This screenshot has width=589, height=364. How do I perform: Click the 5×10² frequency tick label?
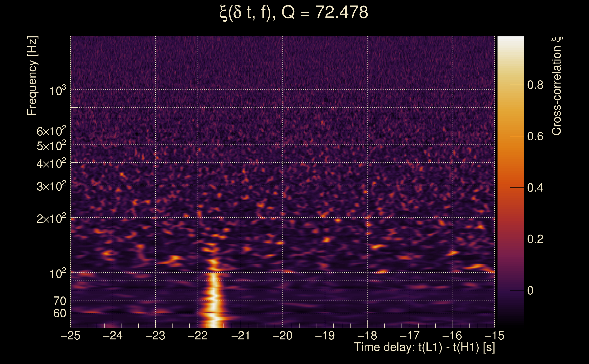(51, 146)
